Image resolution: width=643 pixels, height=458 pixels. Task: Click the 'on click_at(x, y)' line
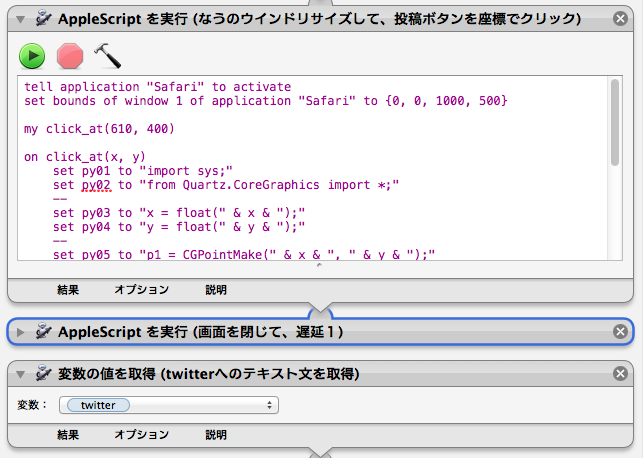coord(85,157)
